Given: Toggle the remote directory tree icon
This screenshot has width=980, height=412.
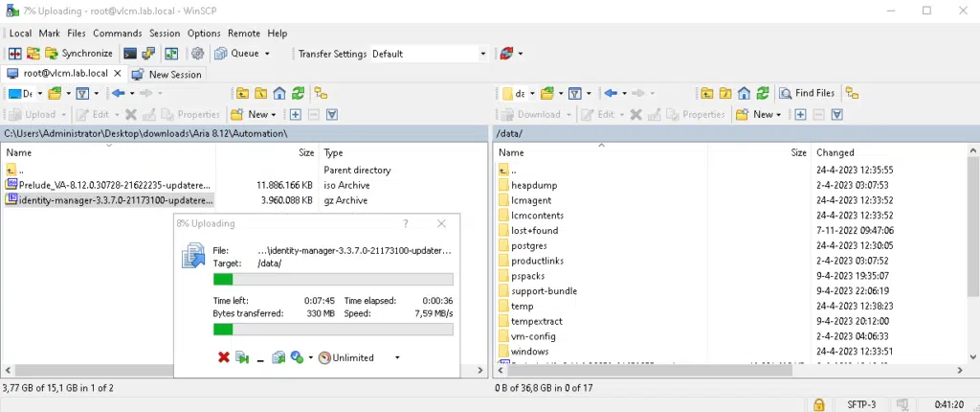Looking at the screenshot, I should pos(852,93).
